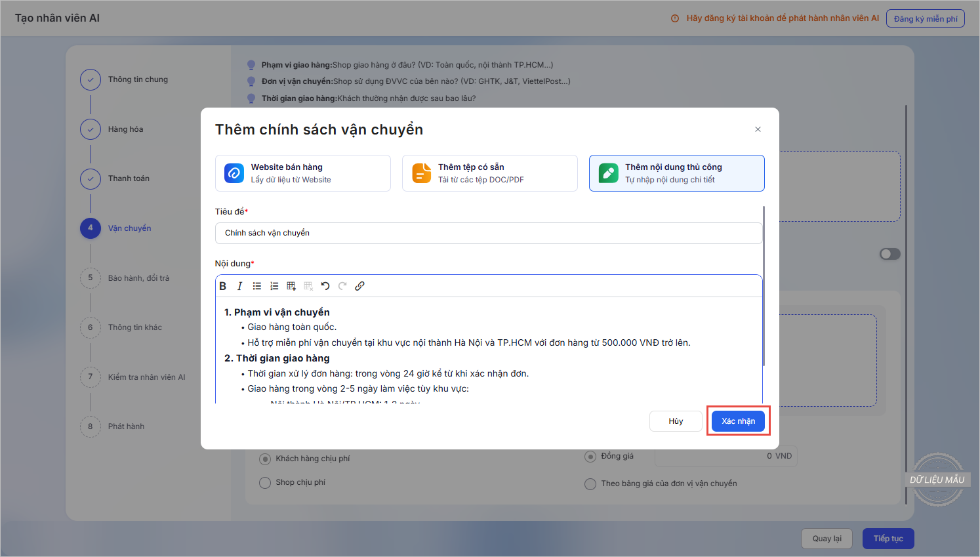This screenshot has height=557, width=980.
Task: Choose Theo bảng giá của đơn vị vận chuyển
Action: (590, 484)
